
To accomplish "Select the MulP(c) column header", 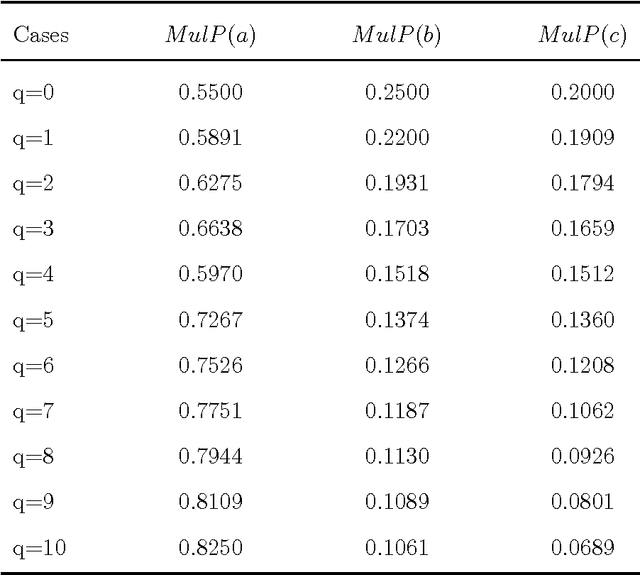I will click(582, 36).
